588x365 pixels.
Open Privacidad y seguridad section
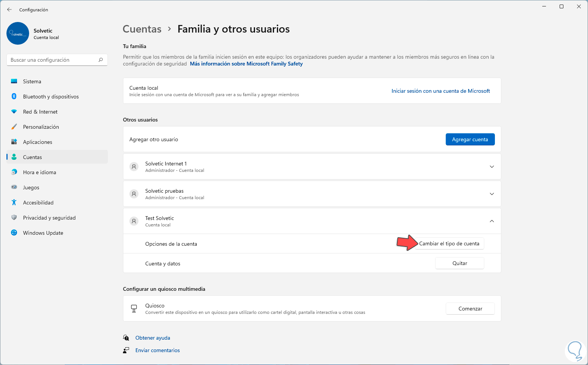49,218
